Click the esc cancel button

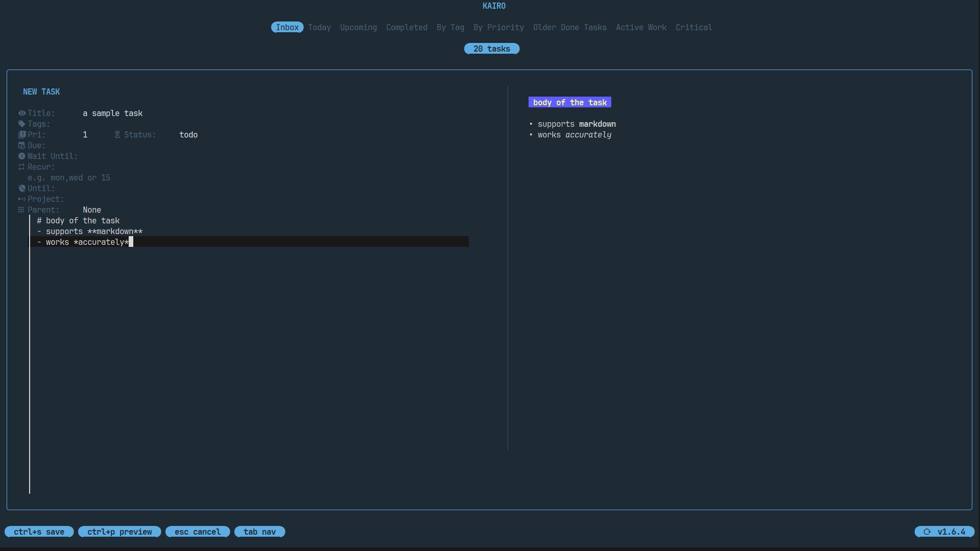(x=198, y=532)
